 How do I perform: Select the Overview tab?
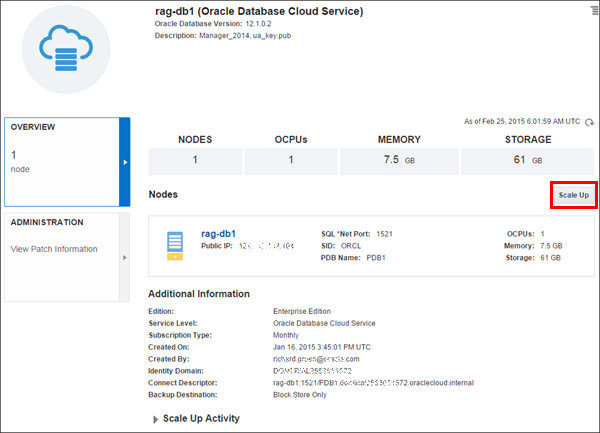[x=60, y=160]
